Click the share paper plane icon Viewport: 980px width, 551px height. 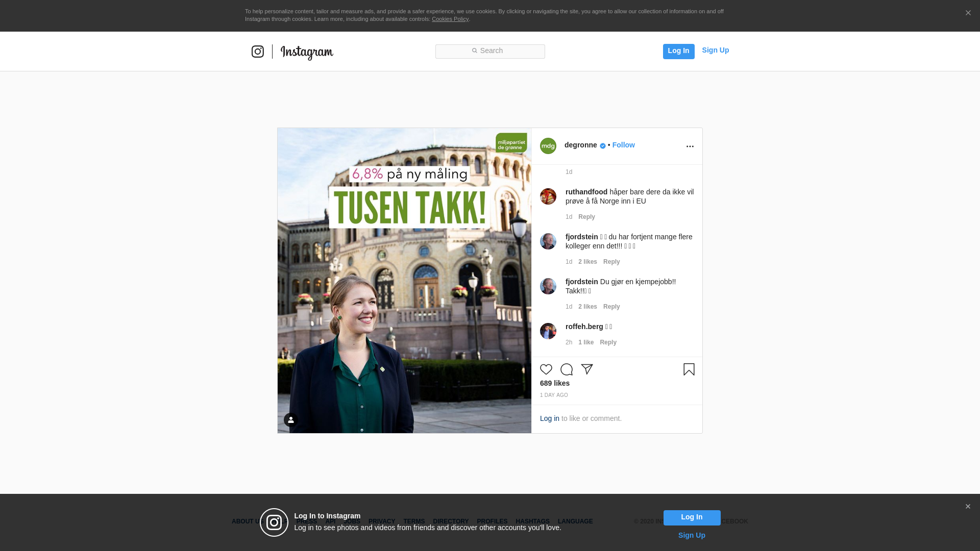click(587, 369)
